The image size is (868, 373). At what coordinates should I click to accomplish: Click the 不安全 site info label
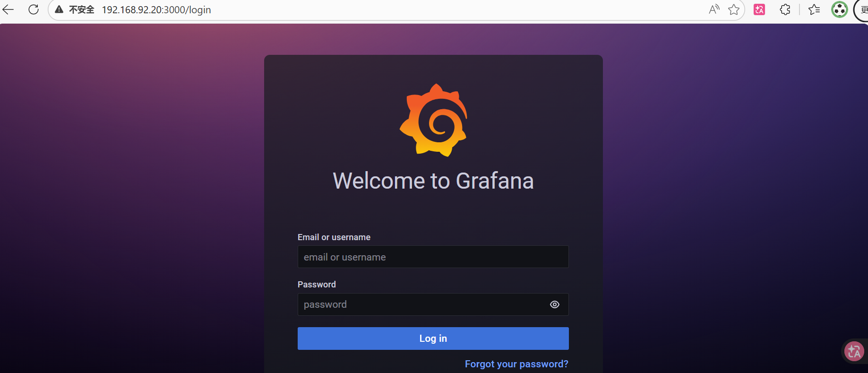(82, 10)
